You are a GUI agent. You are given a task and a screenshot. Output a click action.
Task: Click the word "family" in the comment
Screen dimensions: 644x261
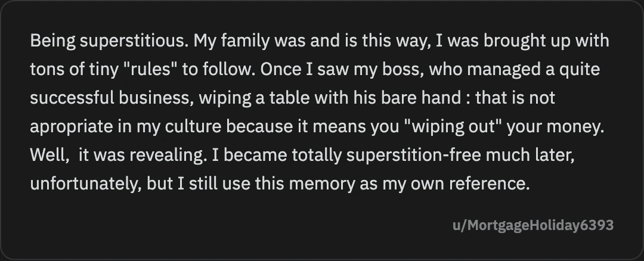coord(245,41)
